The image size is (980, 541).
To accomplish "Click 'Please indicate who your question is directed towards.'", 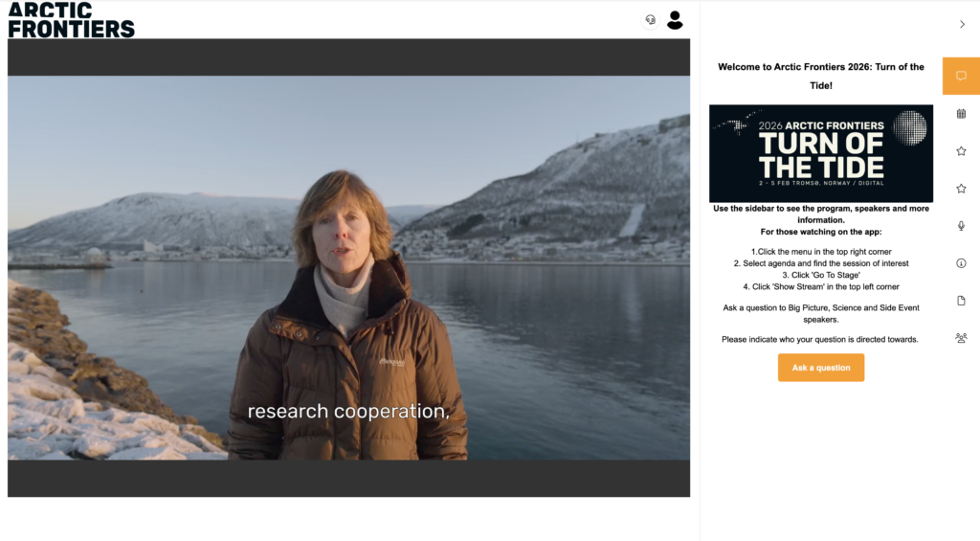I will tap(820, 340).
